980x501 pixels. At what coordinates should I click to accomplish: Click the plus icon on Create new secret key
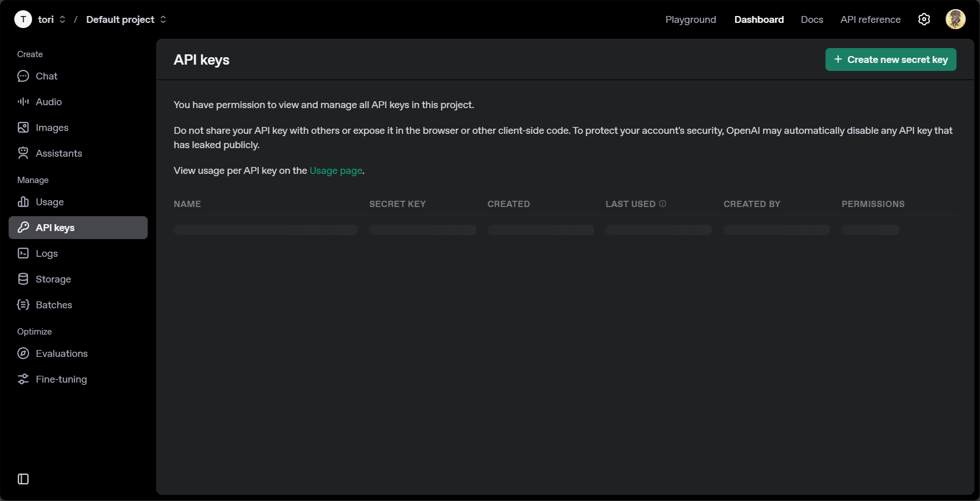pos(838,59)
